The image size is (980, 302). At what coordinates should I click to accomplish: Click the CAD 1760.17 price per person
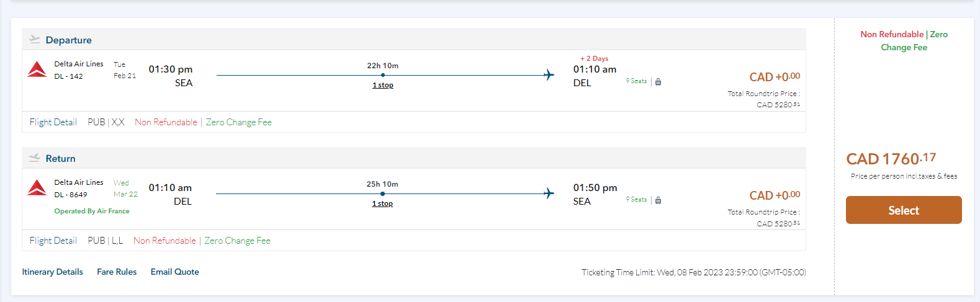pyautogui.click(x=891, y=159)
